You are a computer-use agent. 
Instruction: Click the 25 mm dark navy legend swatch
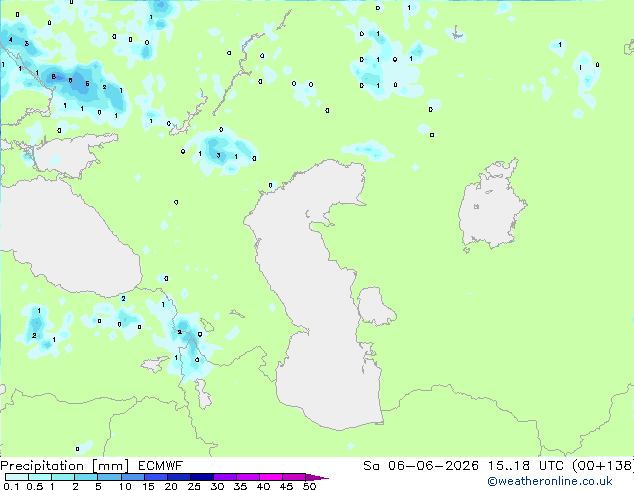[x=201, y=477]
